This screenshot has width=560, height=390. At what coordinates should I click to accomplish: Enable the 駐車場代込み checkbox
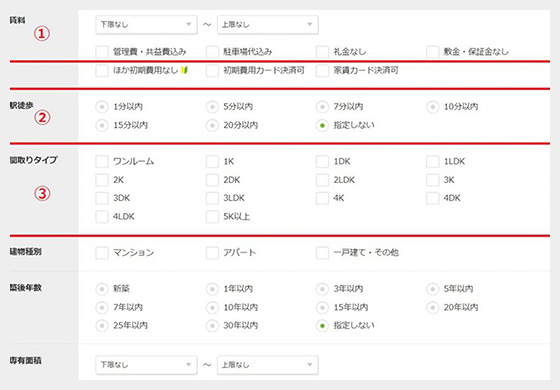(212, 52)
